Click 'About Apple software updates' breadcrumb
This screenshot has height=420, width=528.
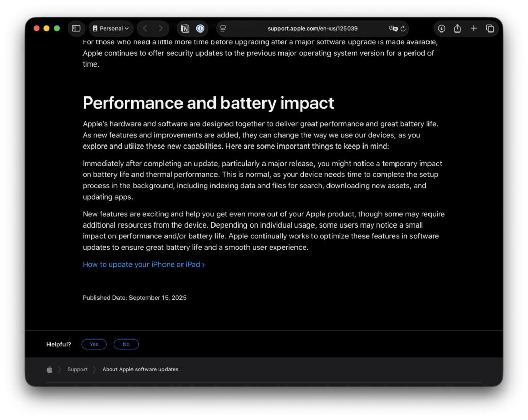point(140,369)
